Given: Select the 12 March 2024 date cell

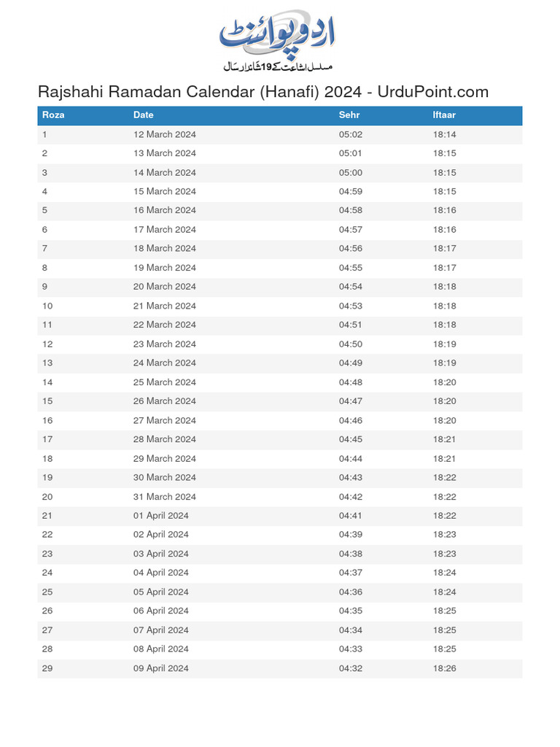Looking at the screenshot, I should click(165, 134).
